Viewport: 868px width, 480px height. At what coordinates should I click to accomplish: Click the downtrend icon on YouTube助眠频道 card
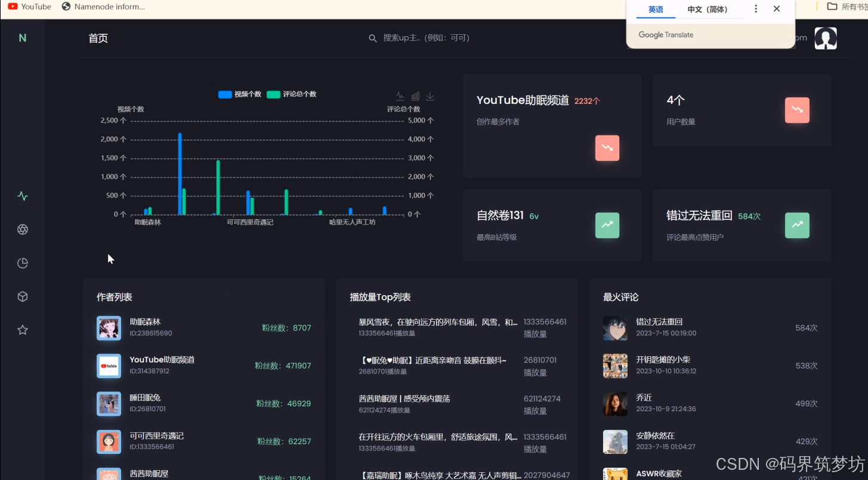coord(607,148)
